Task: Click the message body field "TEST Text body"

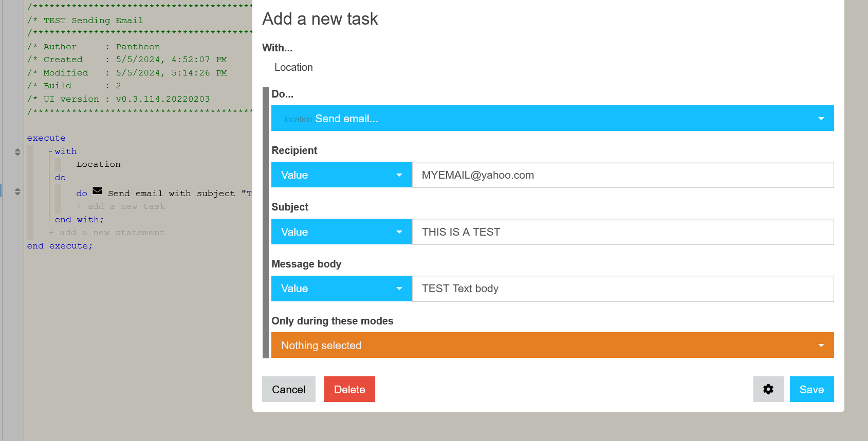Action: coord(622,289)
